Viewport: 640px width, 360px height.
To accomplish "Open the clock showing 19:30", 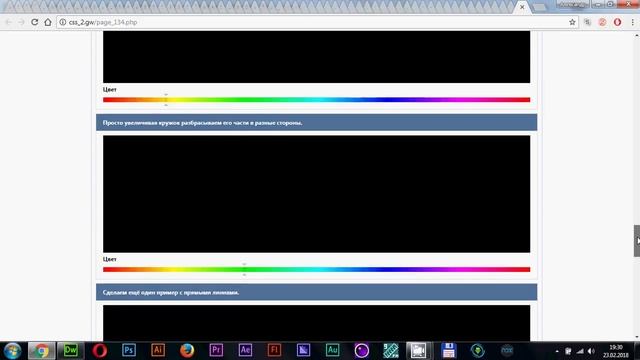I will [616, 351].
